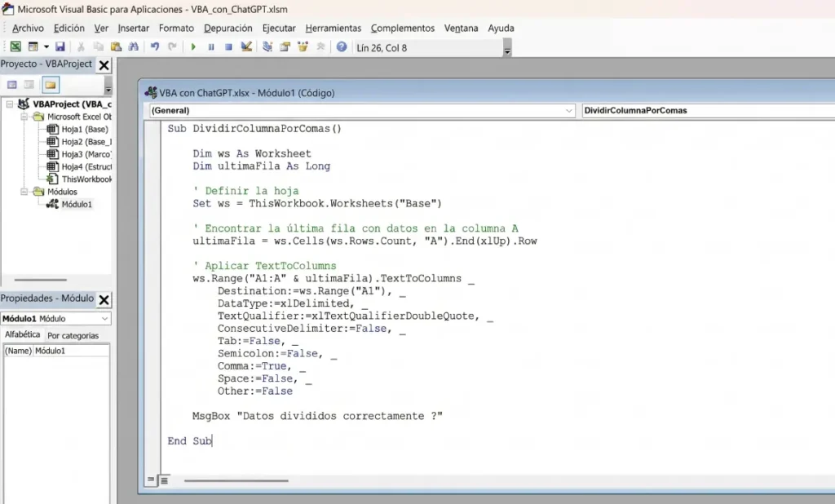
Task: Collapse the VBAProject root node
Action: pos(10,104)
